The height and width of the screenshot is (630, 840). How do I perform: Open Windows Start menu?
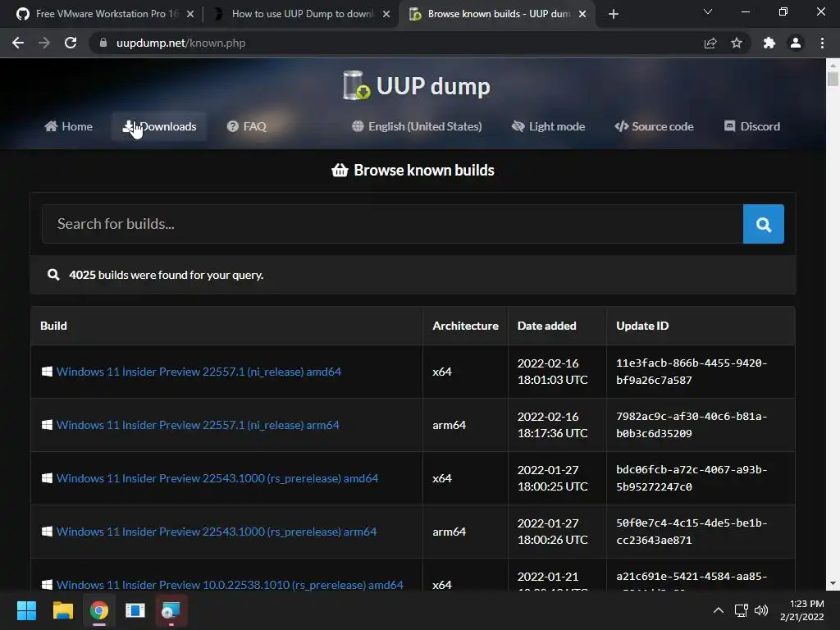(26, 610)
